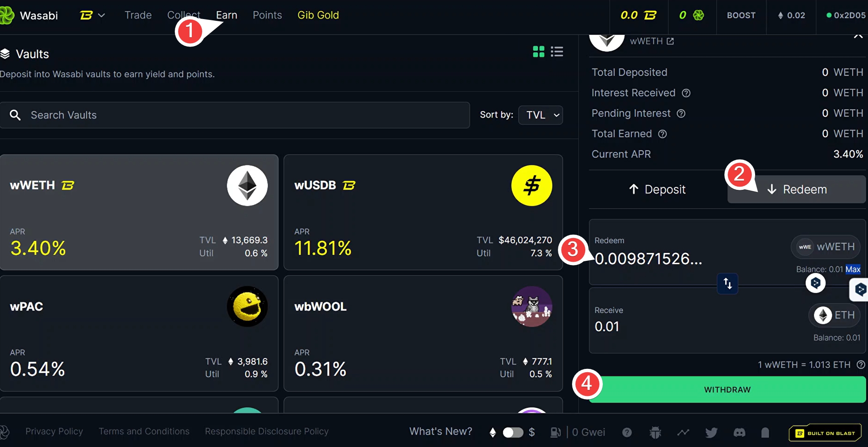This screenshot has width=868, height=447.
Task: Click the chart stats icon in footer
Action: pos(683,432)
